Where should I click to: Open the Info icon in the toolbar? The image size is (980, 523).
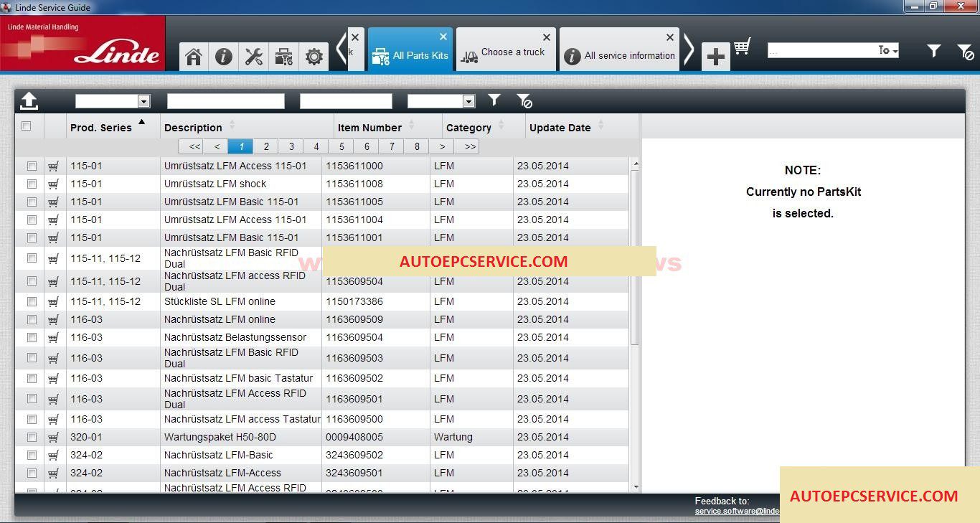point(224,57)
